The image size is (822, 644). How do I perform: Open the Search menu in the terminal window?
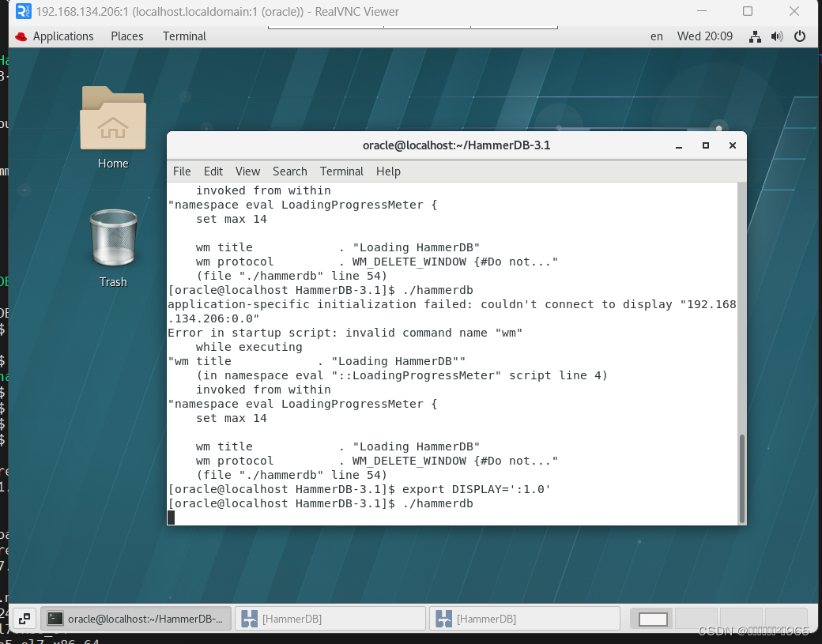[289, 171]
